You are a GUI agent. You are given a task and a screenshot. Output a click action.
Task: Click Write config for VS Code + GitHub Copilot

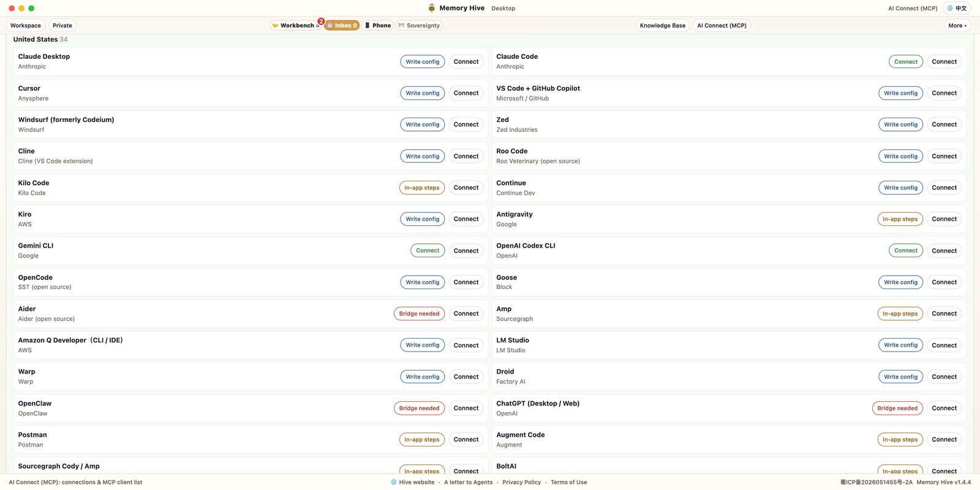[x=900, y=93]
